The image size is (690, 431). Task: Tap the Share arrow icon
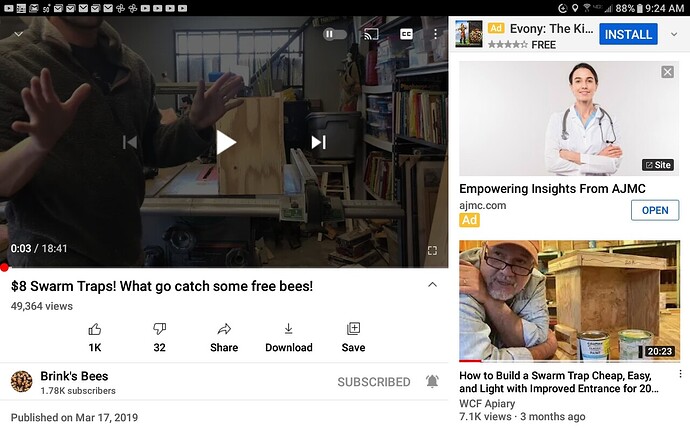pos(224,329)
